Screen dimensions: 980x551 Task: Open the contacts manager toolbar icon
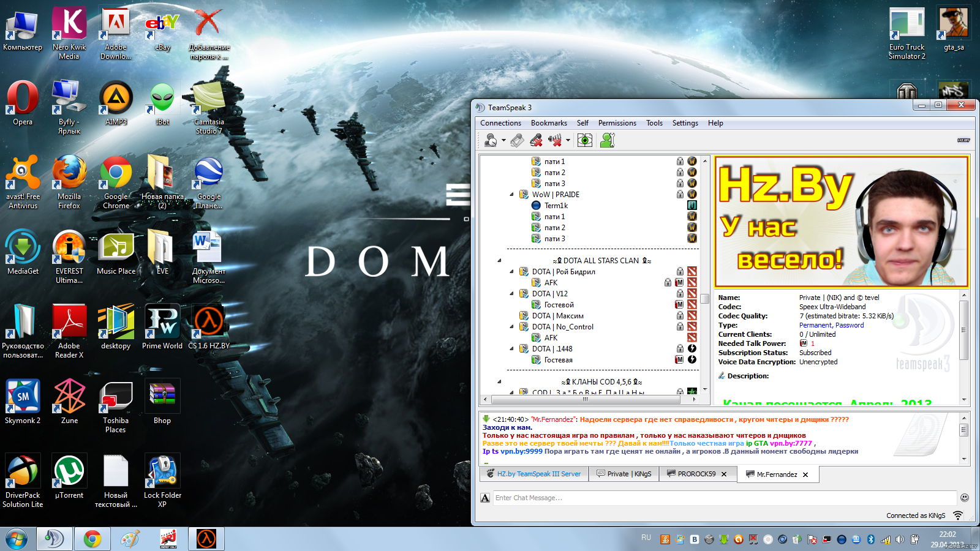click(608, 140)
